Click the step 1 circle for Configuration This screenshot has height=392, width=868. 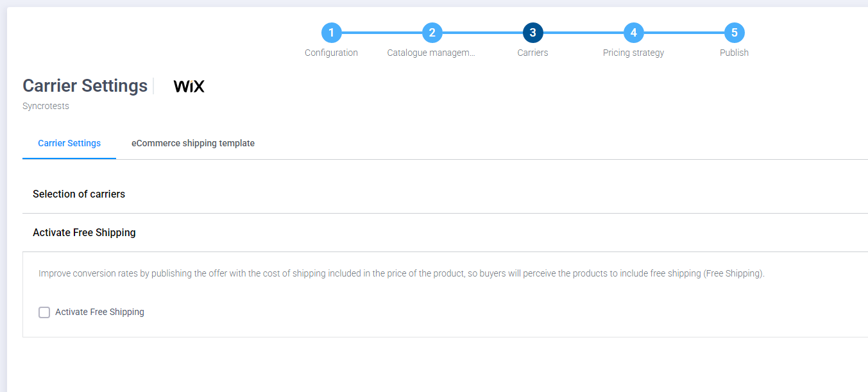point(331,33)
